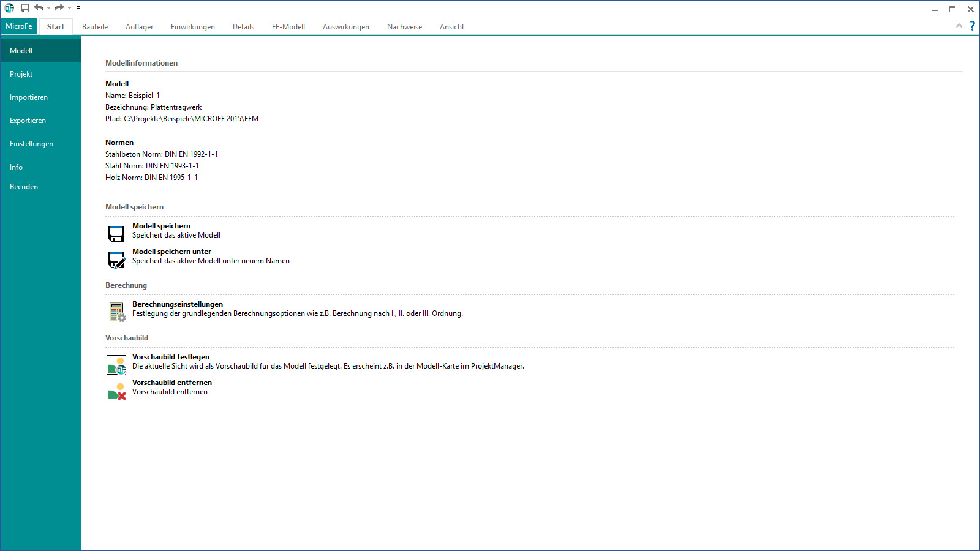Open Info in the left sidebar
980x551 pixels.
pos(41,167)
